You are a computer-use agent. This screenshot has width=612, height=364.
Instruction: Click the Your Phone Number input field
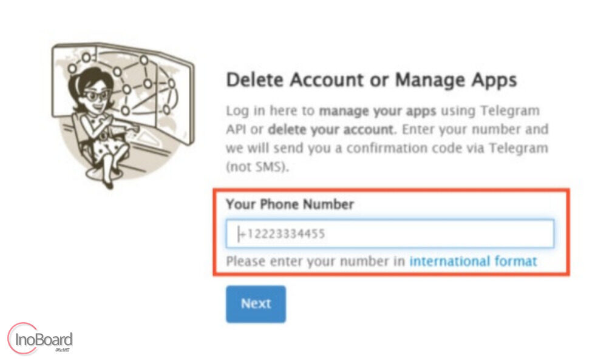390,234
